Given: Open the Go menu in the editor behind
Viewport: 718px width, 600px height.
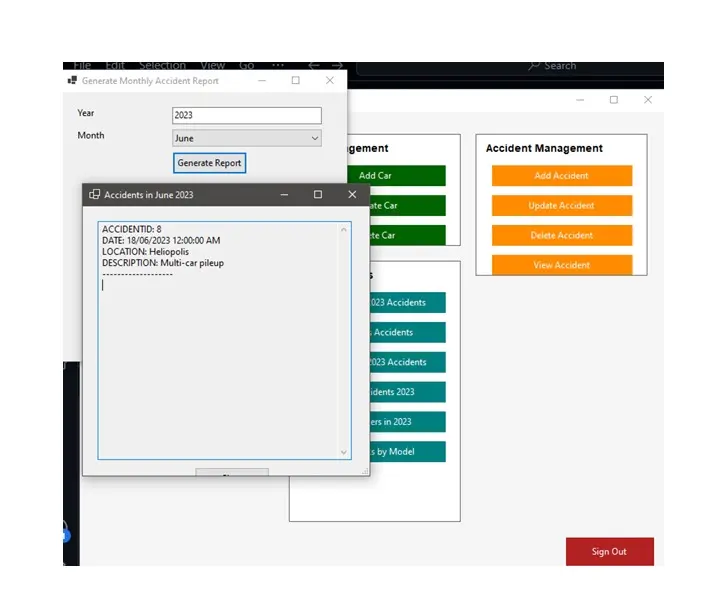Looking at the screenshot, I should pos(246,65).
